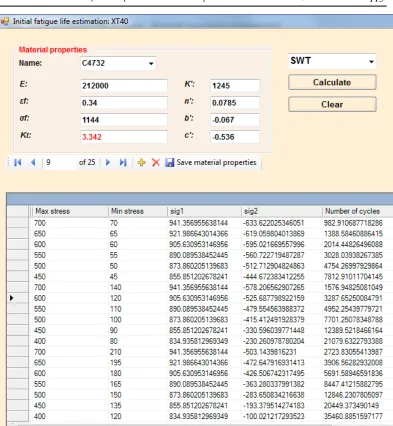
Task: Click cell -633.622025346051 in sig2
Action: click(282, 223)
